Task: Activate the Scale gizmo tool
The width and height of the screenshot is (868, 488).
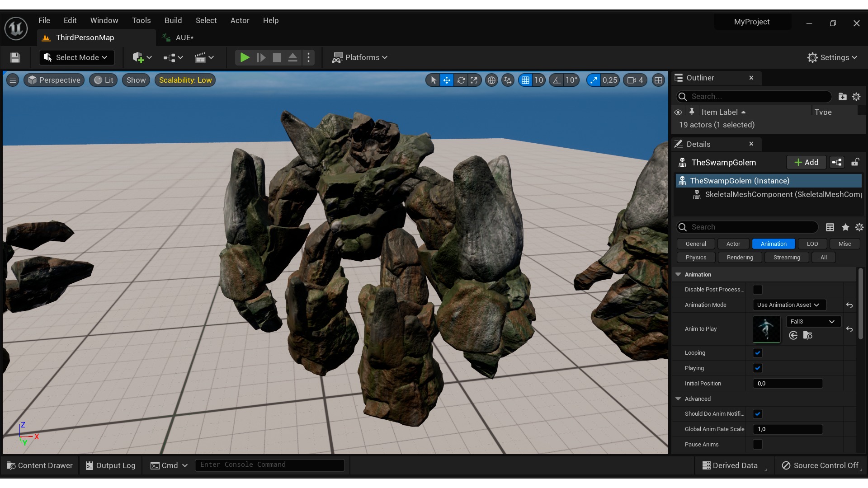Action: click(474, 80)
